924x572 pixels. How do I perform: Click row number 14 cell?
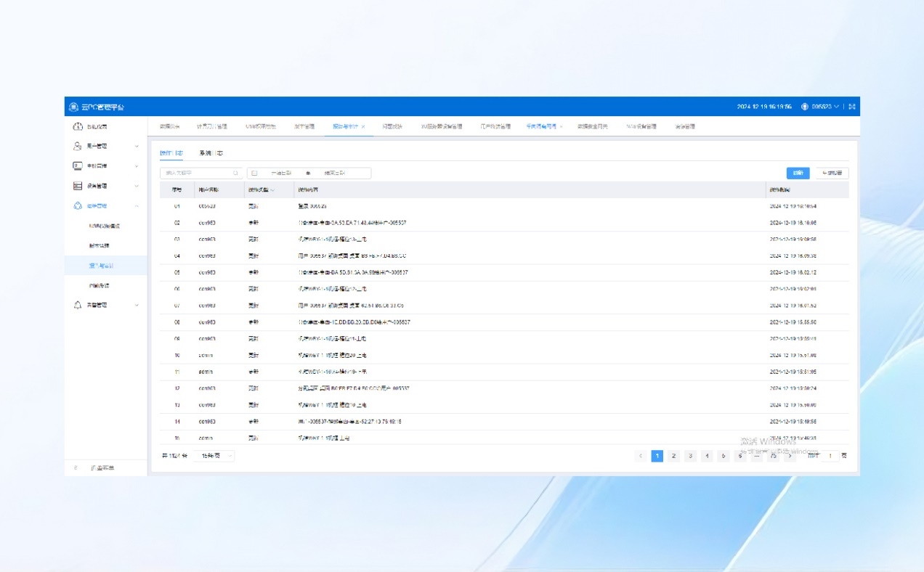tap(177, 421)
